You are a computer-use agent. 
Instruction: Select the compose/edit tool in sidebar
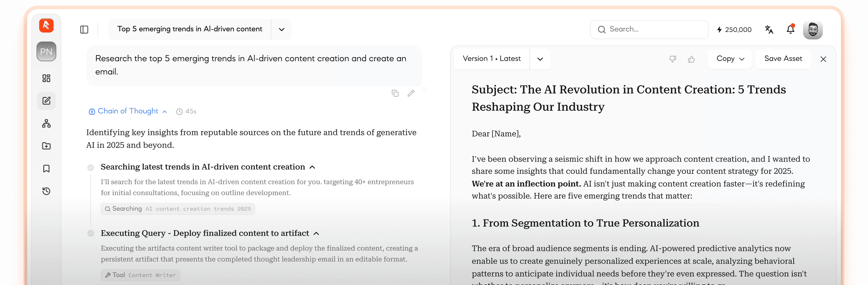(x=46, y=101)
